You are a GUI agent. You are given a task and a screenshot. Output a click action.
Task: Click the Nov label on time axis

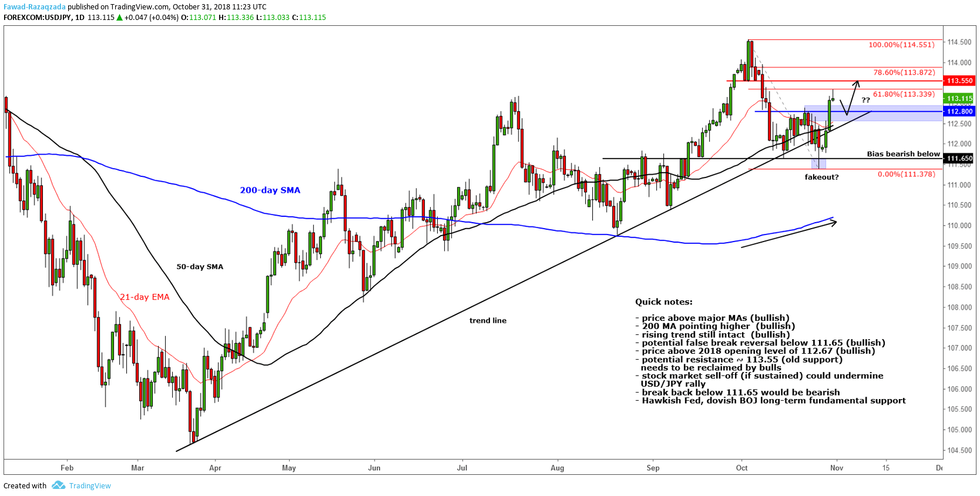click(x=837, y=468)
